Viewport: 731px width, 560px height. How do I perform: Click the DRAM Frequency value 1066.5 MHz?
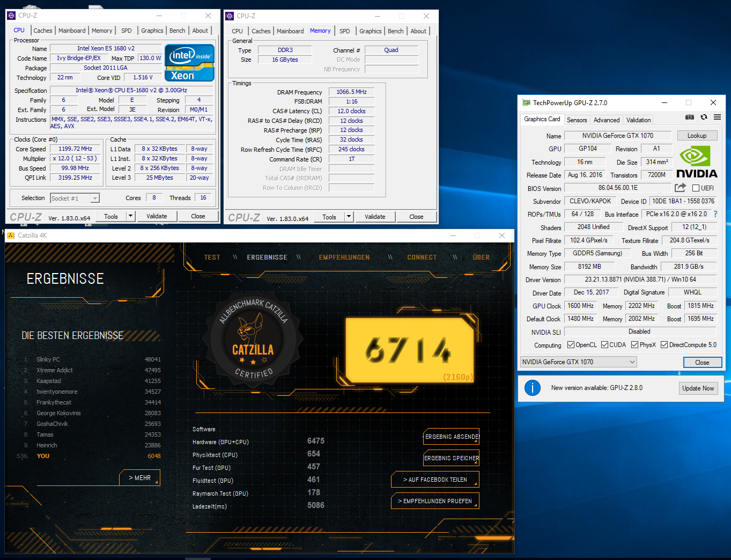[351, 92]
